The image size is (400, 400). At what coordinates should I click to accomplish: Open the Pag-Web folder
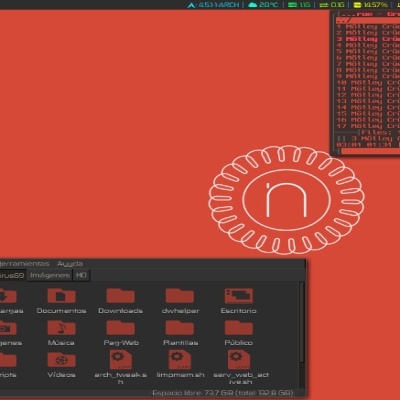click(121, 333)
